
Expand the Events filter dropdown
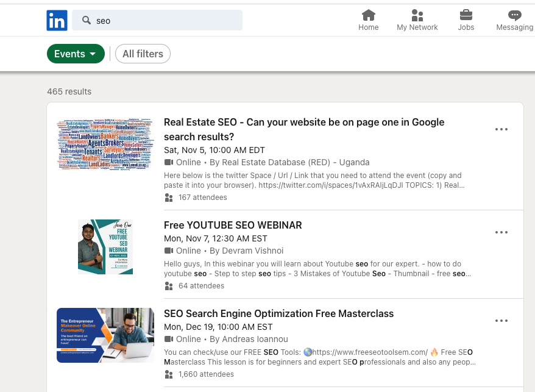76,54
